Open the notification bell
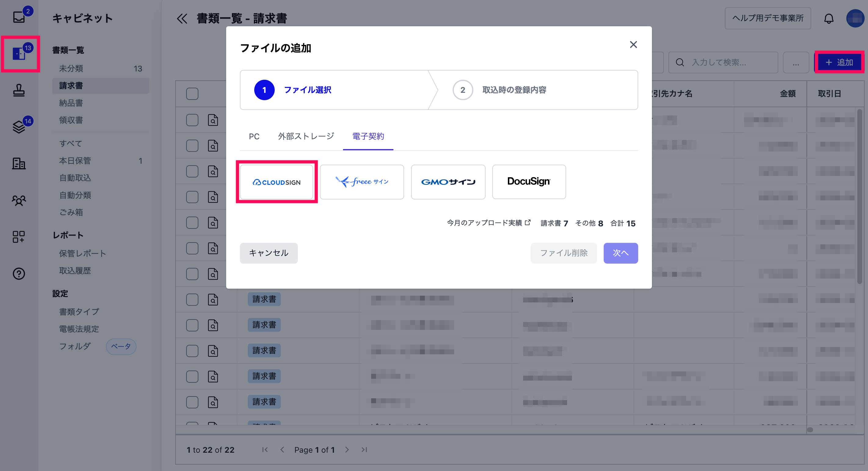This screenshot has height=471, width=868. pyautogui.click(x=829, y=18)
